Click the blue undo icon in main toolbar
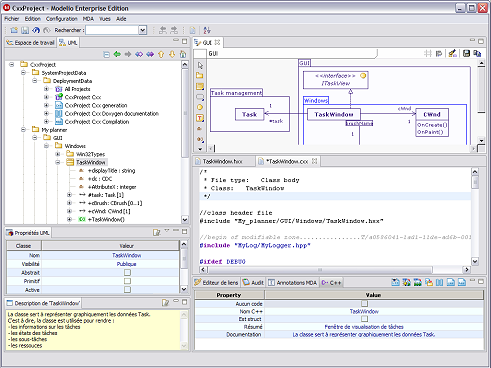This screenshot has height=368, width=491. point(36,30)
